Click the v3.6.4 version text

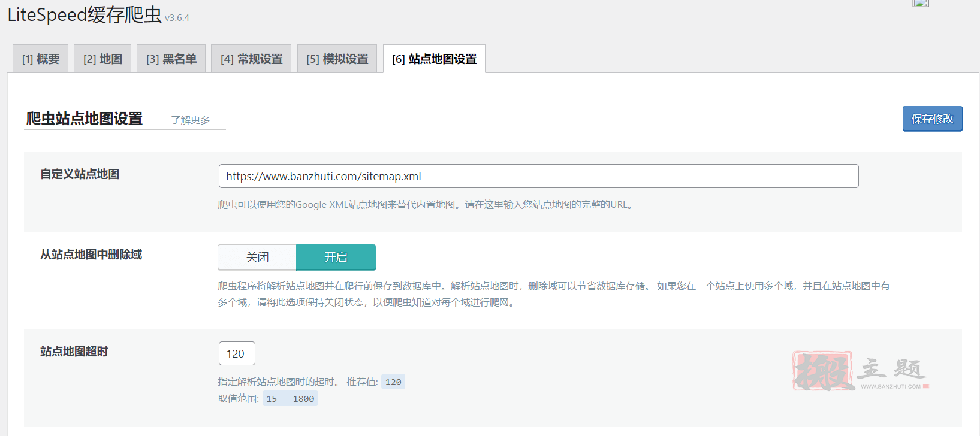pyautogui.click(x=177, y=18)
